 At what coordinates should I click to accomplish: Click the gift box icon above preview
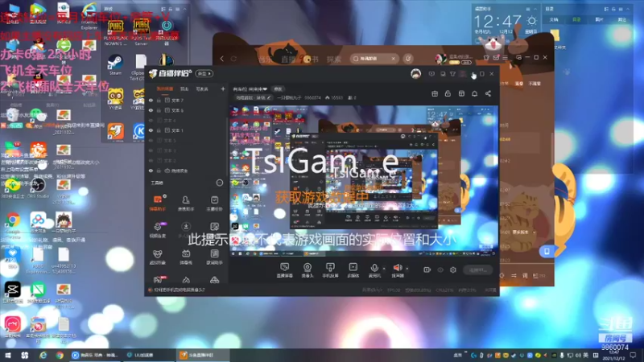tap(435, 94)
